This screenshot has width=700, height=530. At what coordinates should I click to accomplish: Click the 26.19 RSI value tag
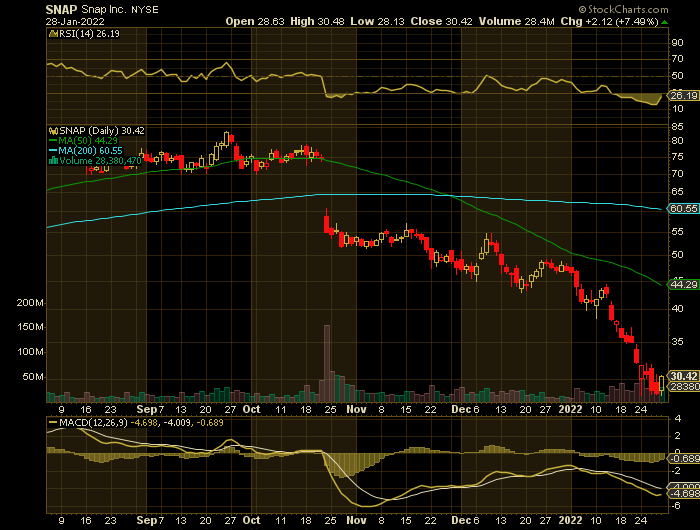[x=682, y=95]
